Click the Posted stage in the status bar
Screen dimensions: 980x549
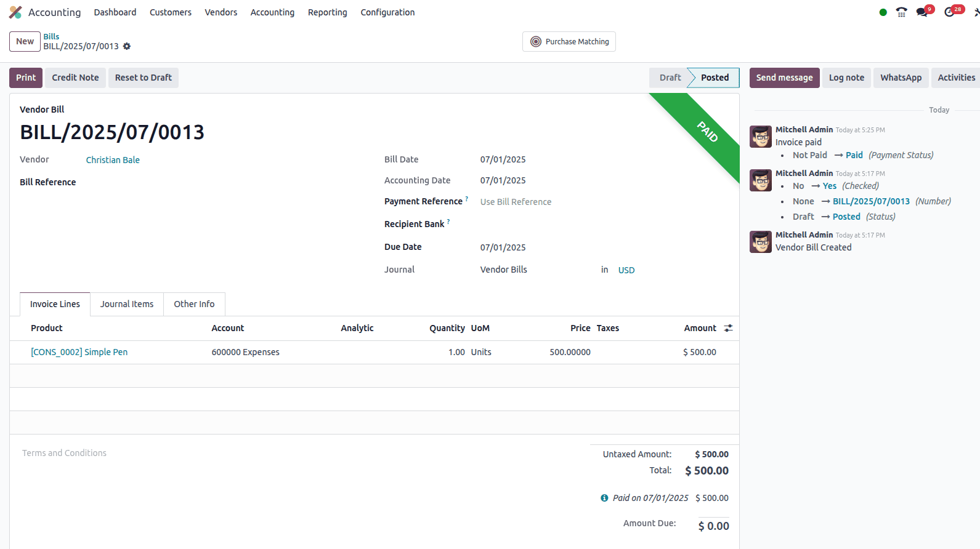point(715,78)
